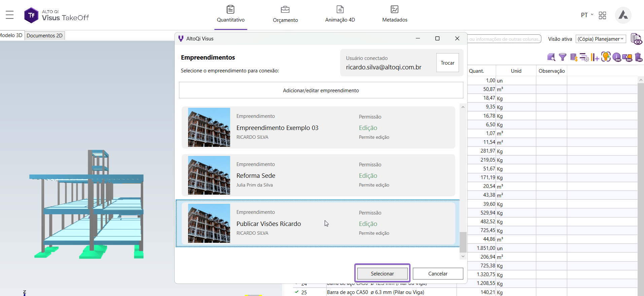This screenshot has height=296, width=644.
Task: Click the project list scrollbar thumb
Action: [463, 242]
